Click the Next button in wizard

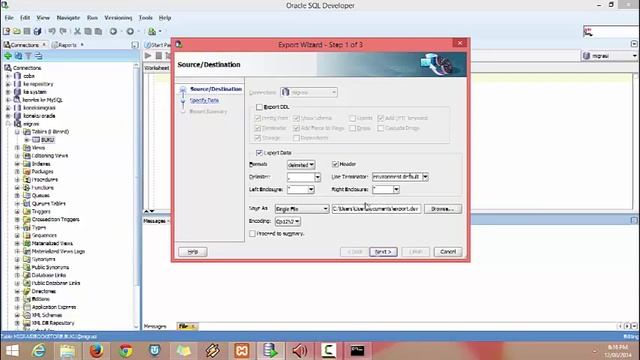[383, 252]
